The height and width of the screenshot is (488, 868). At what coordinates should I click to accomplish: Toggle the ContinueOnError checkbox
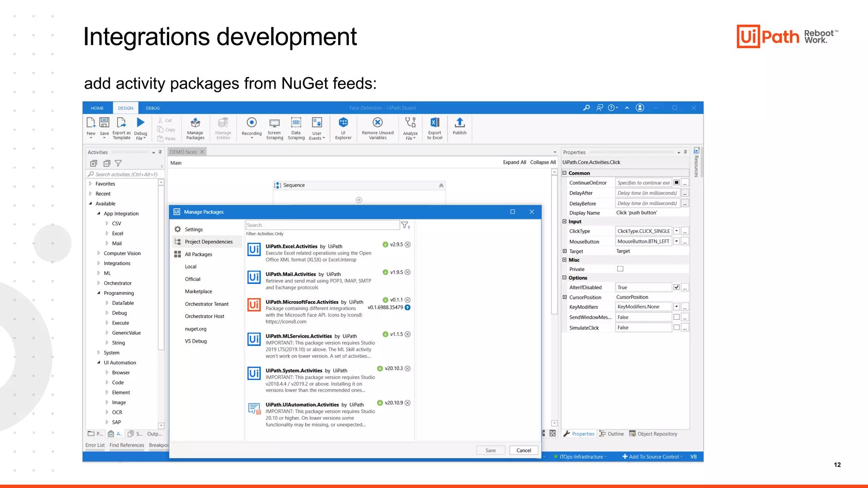[x=676, y=183]
